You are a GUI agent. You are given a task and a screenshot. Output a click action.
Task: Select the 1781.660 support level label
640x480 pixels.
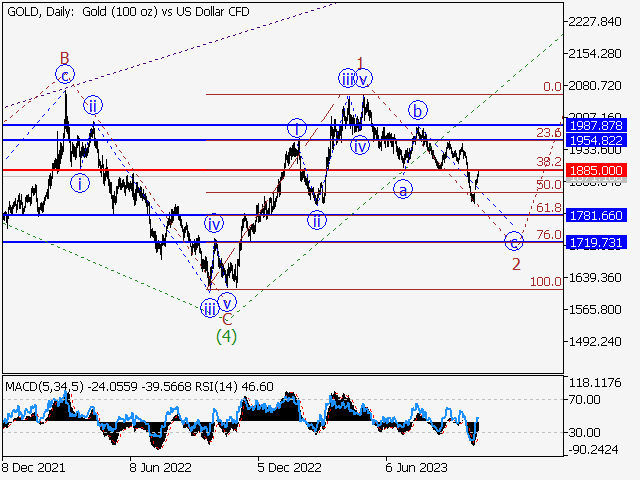(595, 215)
